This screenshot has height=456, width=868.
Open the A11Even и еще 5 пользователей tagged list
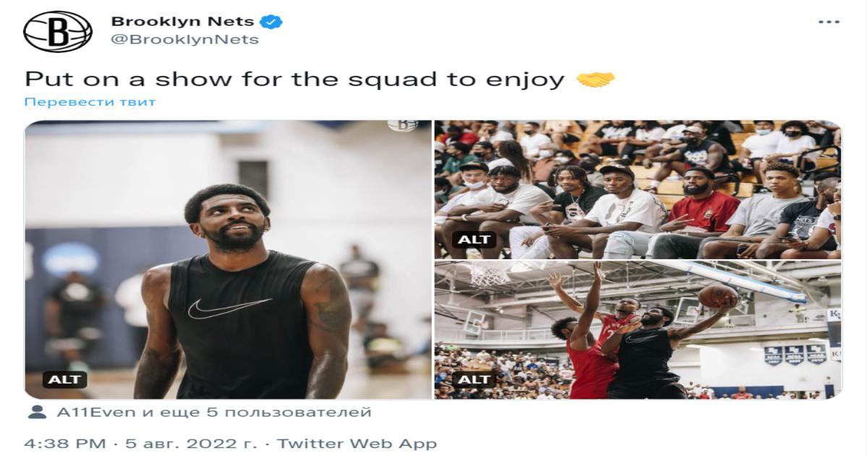(213, 413)
